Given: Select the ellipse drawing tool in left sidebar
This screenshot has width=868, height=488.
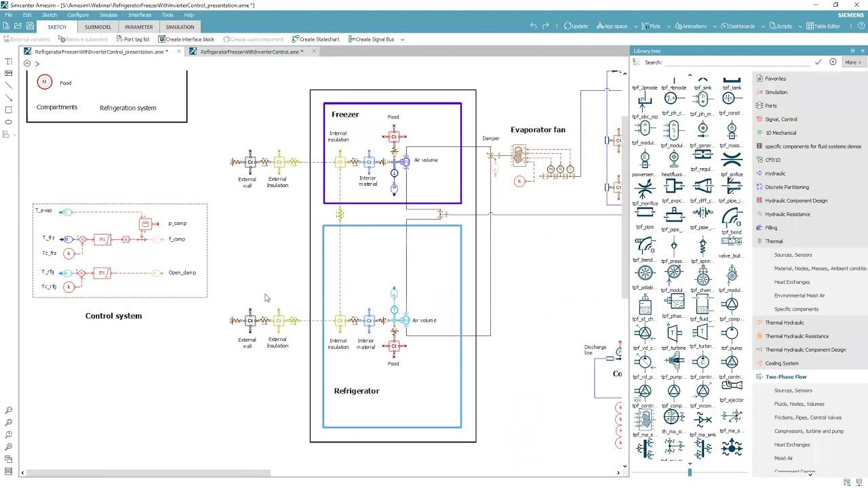Looking at the screenshot, I should coord(8,122).
